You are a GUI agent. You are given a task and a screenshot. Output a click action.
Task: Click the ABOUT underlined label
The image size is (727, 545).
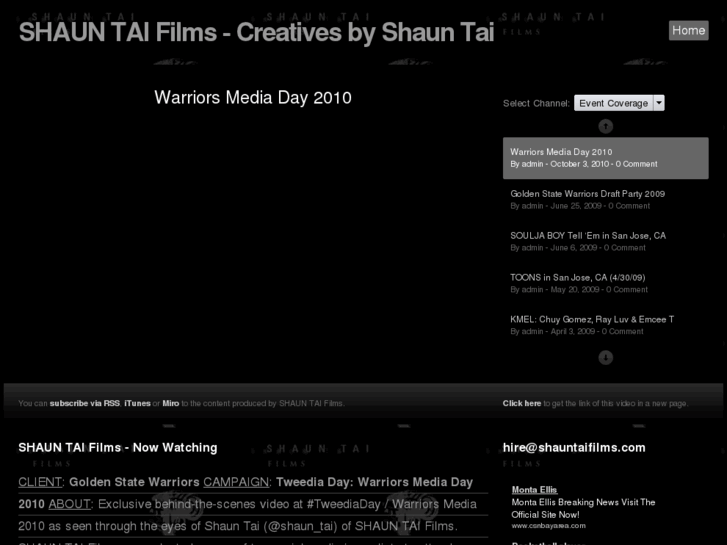coord(70,504)
